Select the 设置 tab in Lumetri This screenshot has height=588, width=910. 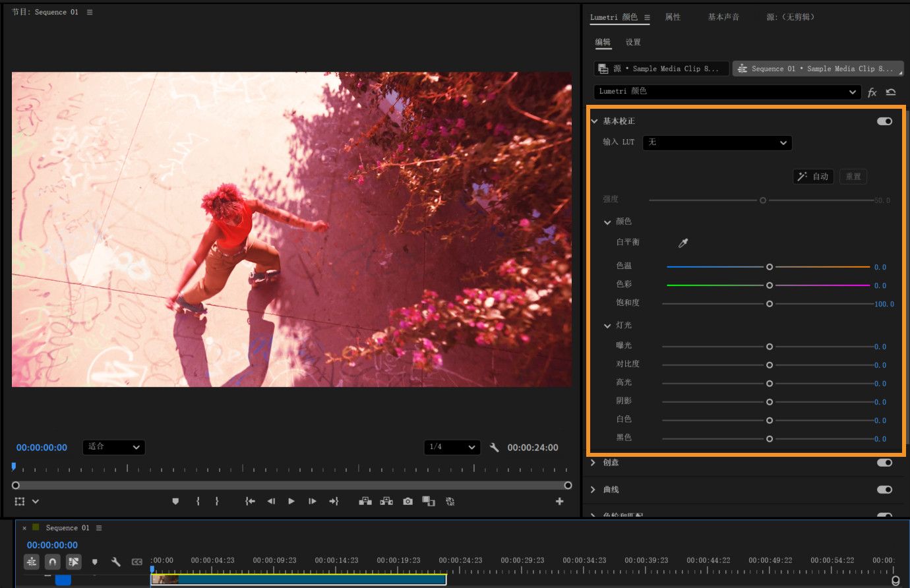pyautogui.click(x=633, y=42)
